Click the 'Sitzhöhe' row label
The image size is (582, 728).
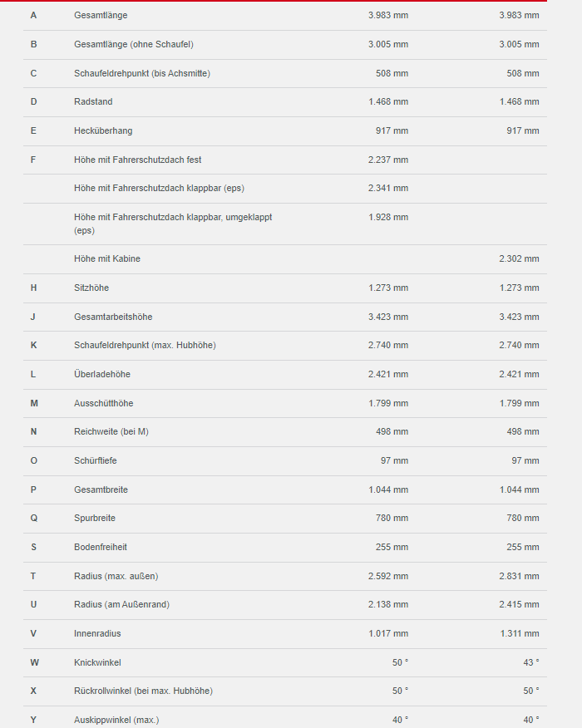point(91,288)
